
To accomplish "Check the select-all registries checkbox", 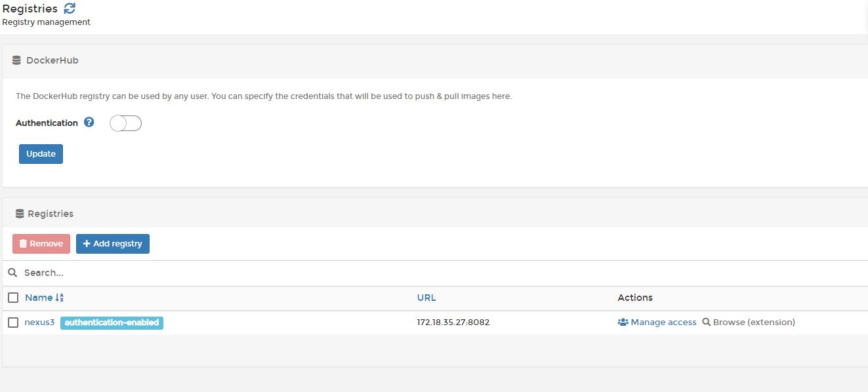I will coord(13,298).
